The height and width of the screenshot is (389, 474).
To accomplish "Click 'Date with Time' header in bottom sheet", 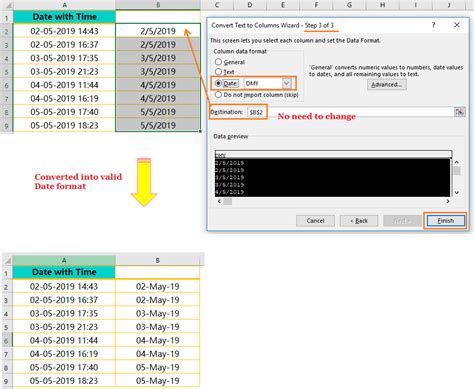I will click(x=64, y=272).
